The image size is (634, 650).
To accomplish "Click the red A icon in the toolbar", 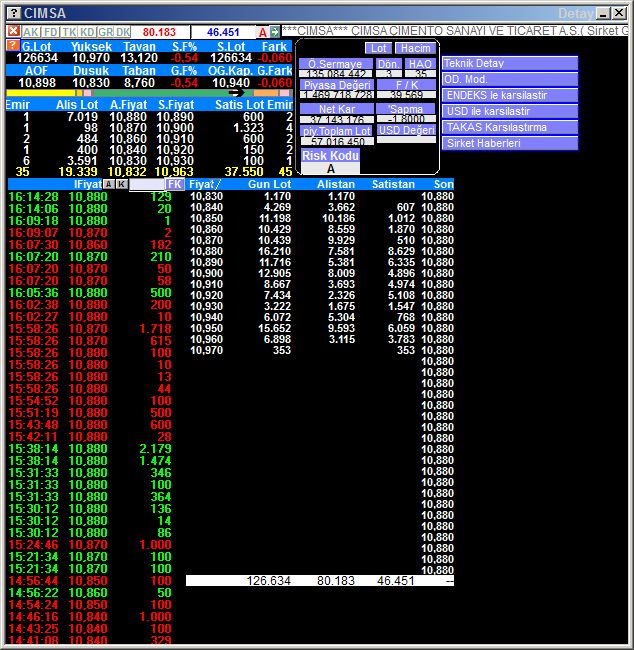I will [x=262, y=32].
